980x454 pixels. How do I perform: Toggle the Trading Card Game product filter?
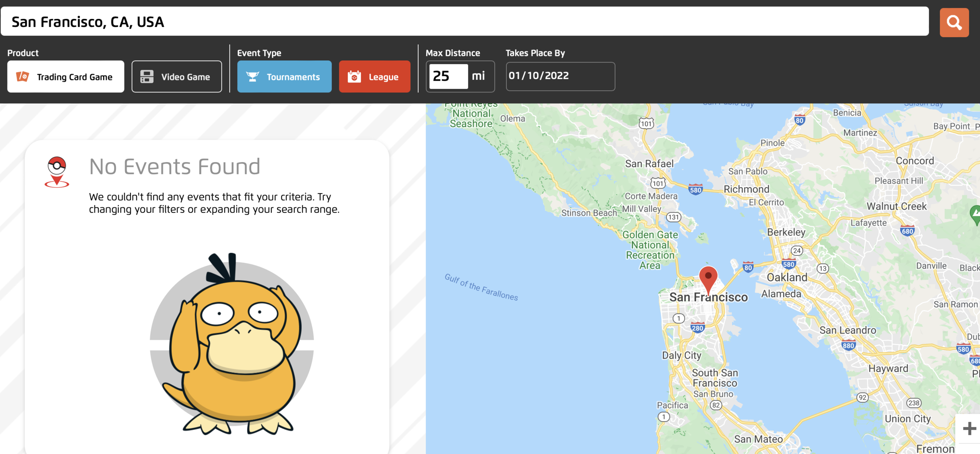[66, 77]
